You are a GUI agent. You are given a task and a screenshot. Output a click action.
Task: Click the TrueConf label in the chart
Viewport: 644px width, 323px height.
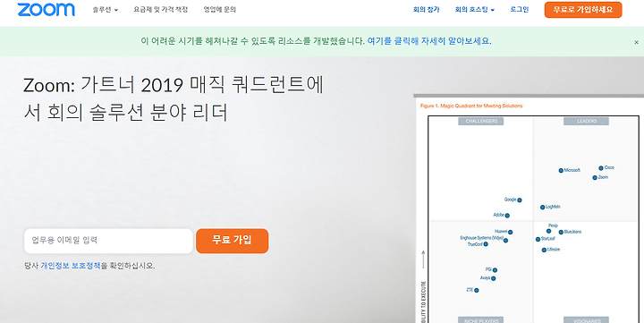pyautogui.click(x=475, y=244)
